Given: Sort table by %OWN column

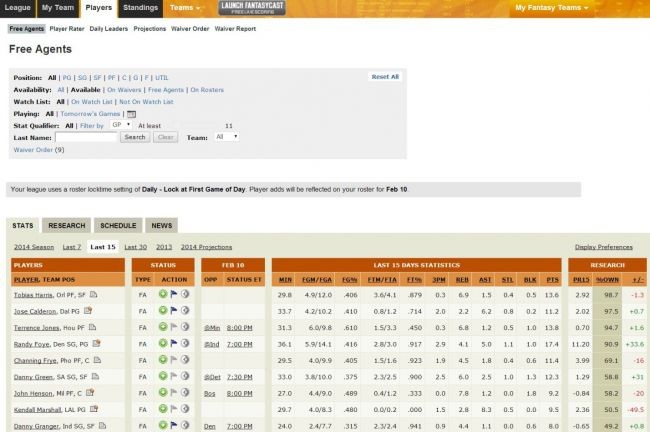Looking at the screenshot, I should [x=607, y=280].
